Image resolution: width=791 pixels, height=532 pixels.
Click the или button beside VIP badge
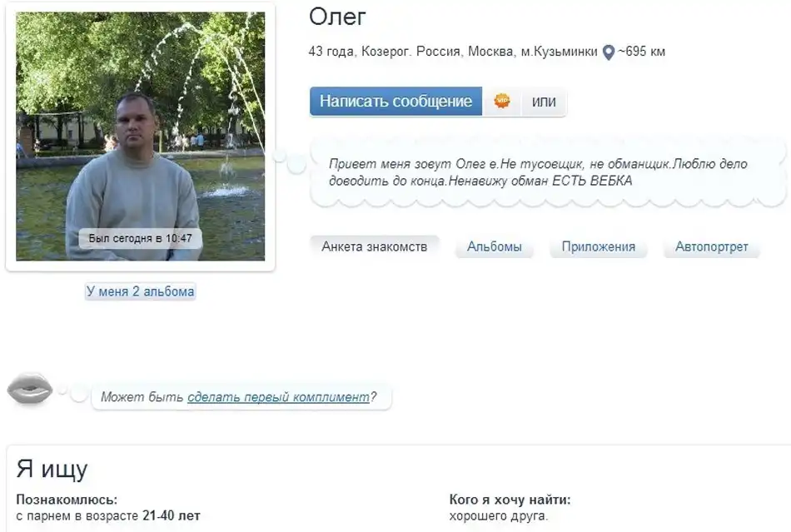(x=544, y=102)
